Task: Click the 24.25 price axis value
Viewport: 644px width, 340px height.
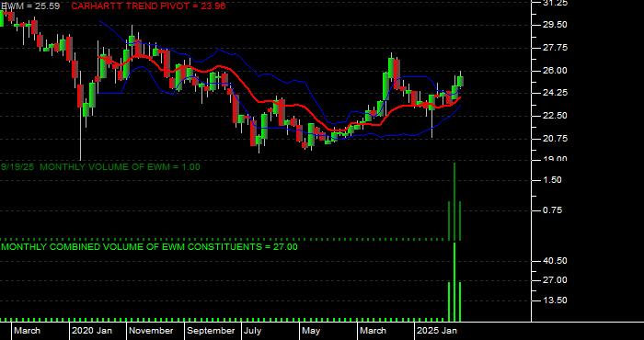Action: pyautogui.click(x=556, y=93)
